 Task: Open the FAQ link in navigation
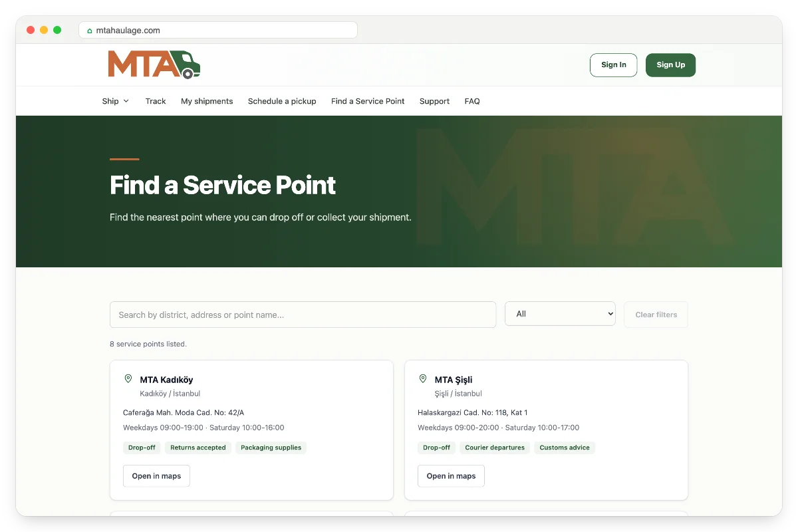point(472,101)
